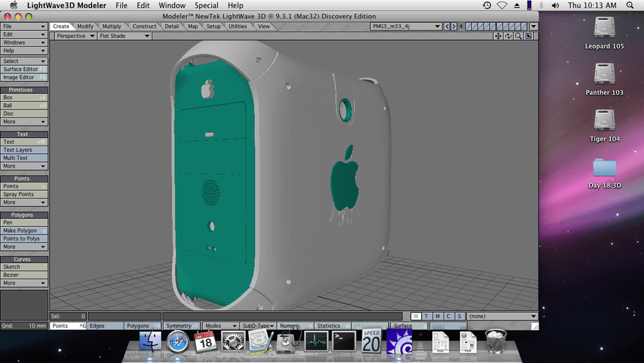
Task: Toggle the T texture map button
Action: pos(426,316)
